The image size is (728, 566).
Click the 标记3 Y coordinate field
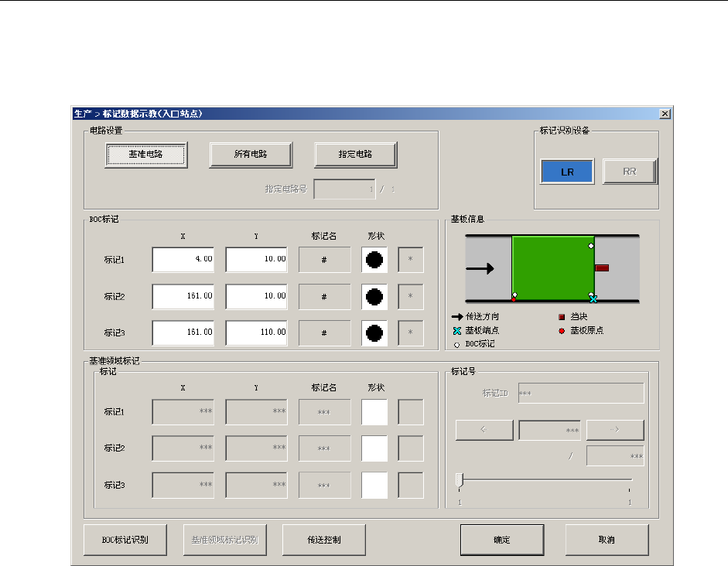pyautogui.click(x=256, y=332)
